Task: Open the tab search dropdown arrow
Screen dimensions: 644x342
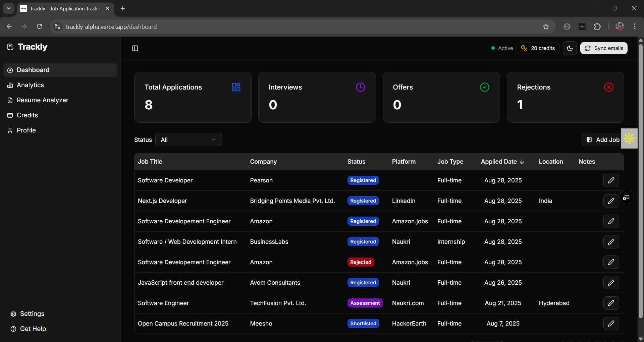Action: pyautogui.click(x=9, y=8)
